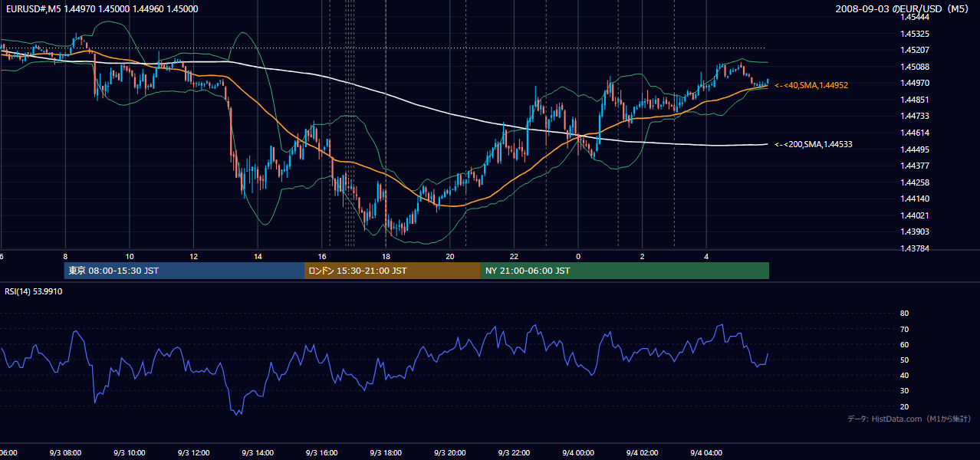Click the EURUSD#,M5 chart title text
This screenshot has height=460, width=980.
(101, 9)
